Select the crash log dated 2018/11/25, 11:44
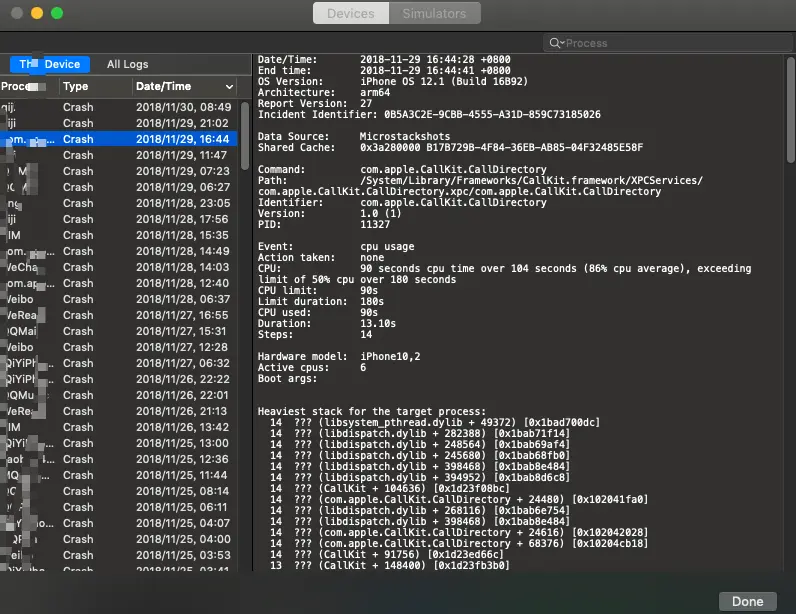 (x=119, y=475)
